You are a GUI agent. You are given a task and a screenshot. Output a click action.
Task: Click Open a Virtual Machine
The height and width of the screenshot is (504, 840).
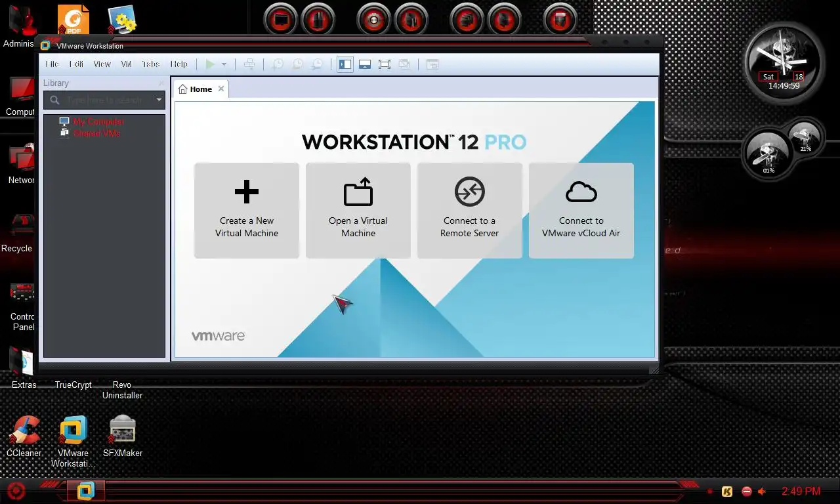pyautogui.click(x=358, y=211)
